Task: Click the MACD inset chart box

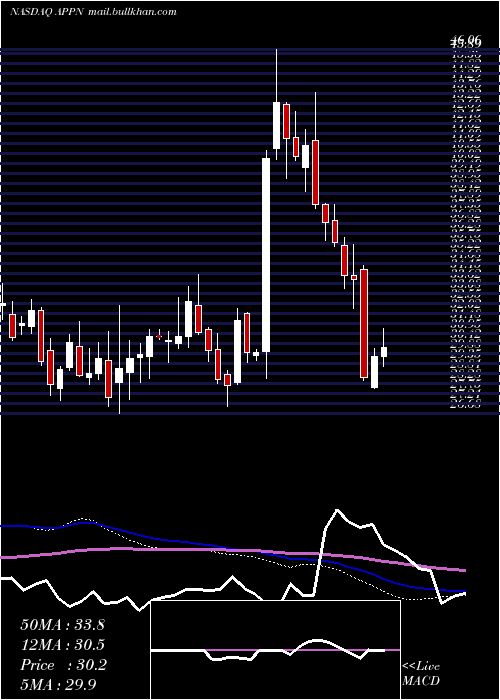Action: tap(275, 650)
